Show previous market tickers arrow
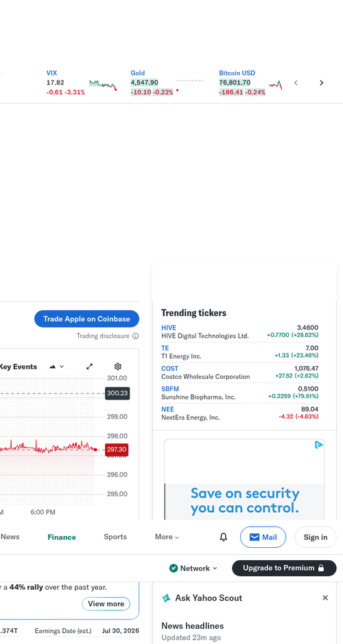 pyautogui.click(x=296, y=82)
